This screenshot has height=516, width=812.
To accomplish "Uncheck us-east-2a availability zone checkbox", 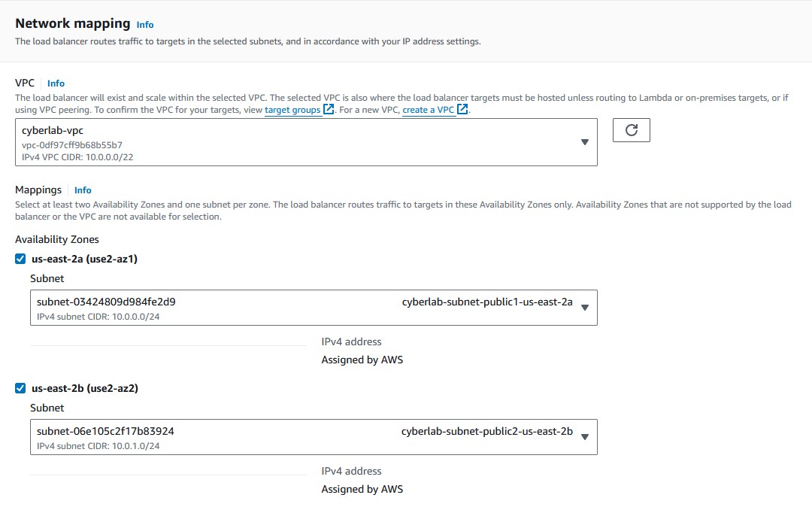I will [x=20, y=259].
